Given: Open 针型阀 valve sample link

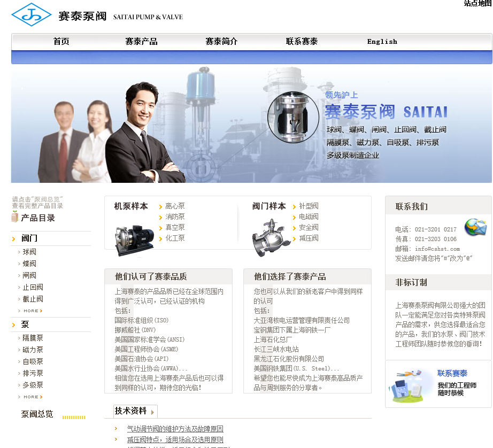Looking at the screenshot, I should (x=309, y=206).
